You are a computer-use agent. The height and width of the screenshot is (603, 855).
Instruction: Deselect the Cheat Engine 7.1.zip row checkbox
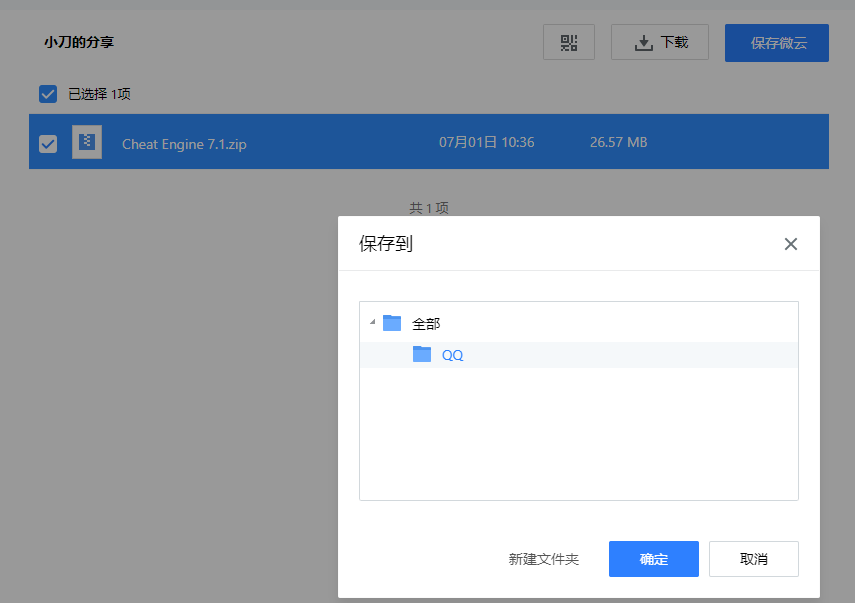48,143
